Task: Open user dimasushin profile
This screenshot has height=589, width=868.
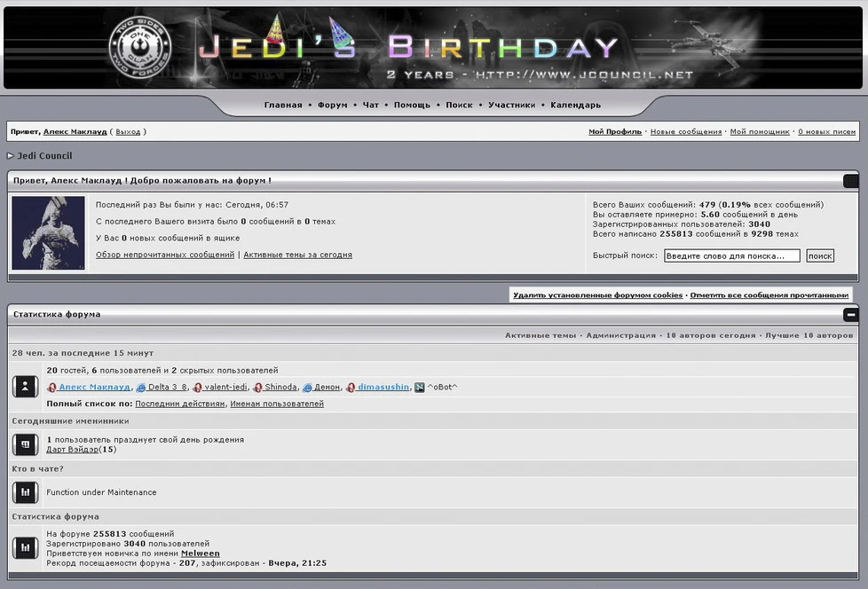Action: coord(383,387)
